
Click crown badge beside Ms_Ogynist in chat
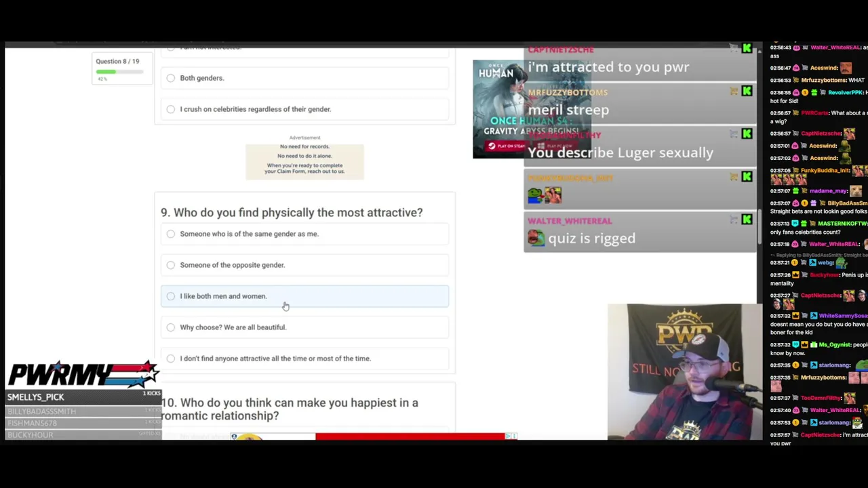point(806,346)
